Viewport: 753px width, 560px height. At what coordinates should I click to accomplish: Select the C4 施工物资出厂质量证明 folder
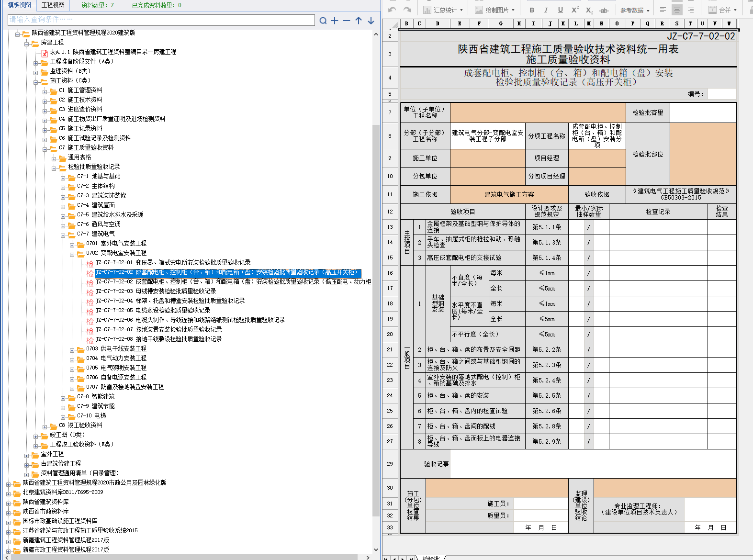pos(112,119)
